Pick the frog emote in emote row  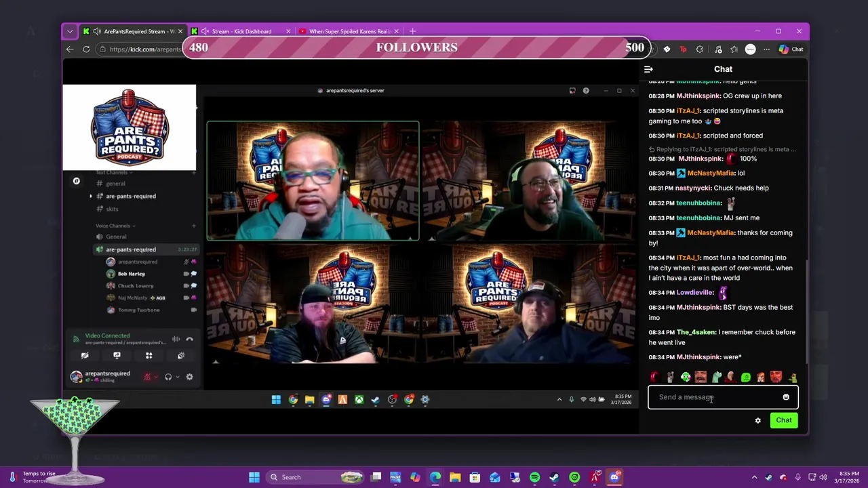[x=792, y=377]
